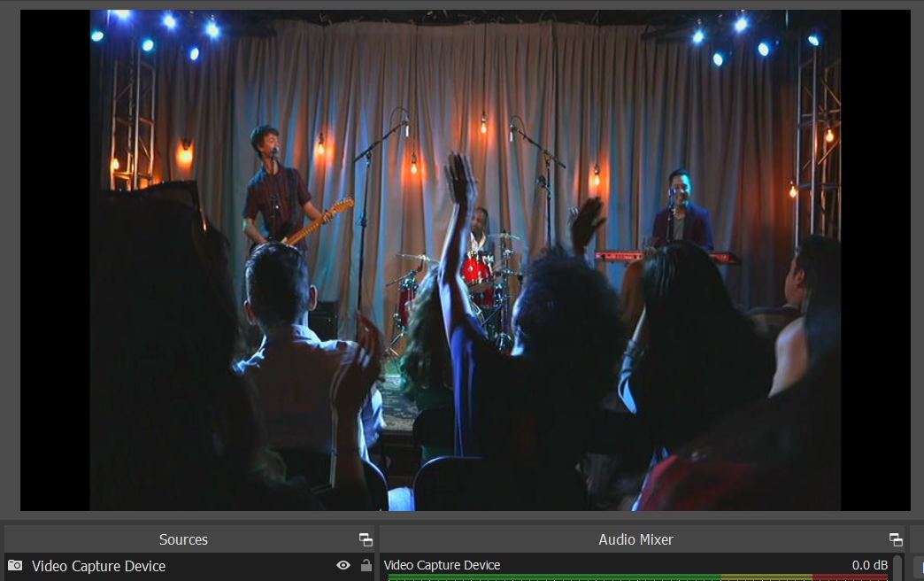Toggle the lock on Video Capture Device source
924x581 pixels.
click(x=366, y=566)
